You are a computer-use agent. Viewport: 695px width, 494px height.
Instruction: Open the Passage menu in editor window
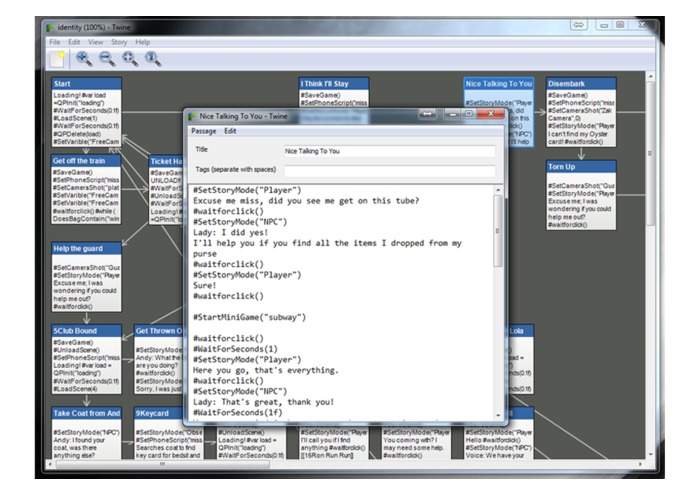(x=203, y=131)
